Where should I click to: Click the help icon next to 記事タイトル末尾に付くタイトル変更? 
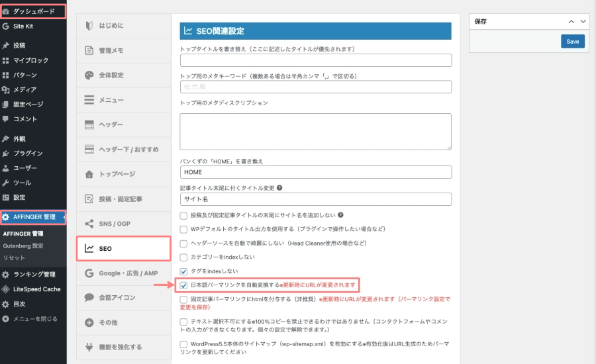click(x=279, y=188)
